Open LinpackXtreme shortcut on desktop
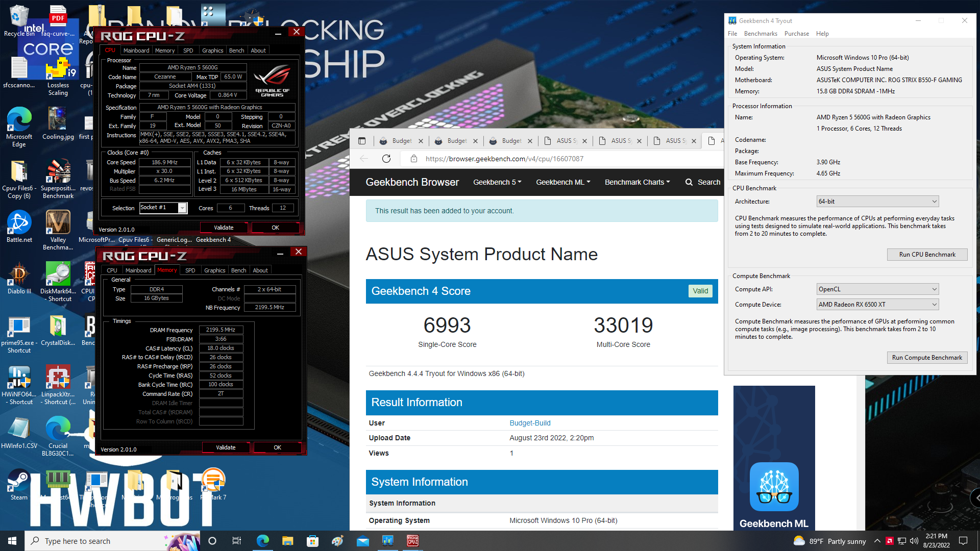Screen dimensions: 980x551 click(58, 386)
